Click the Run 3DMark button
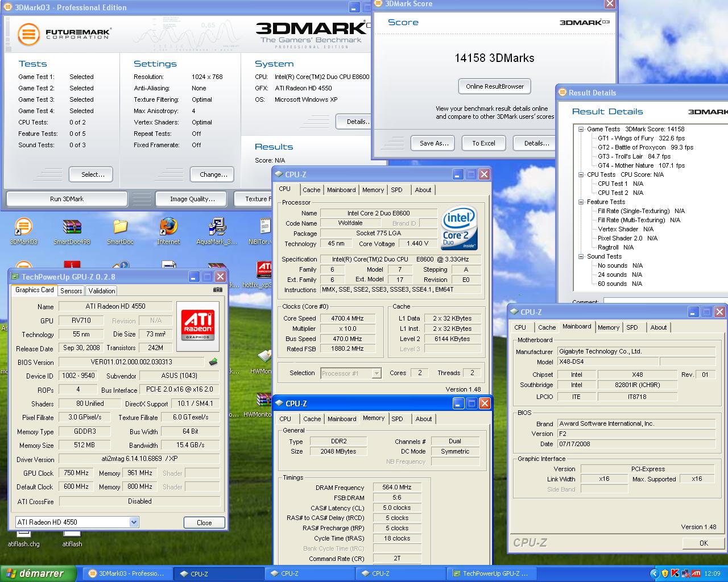The height and width of the screenshot is (582, 728). point(67,199)
